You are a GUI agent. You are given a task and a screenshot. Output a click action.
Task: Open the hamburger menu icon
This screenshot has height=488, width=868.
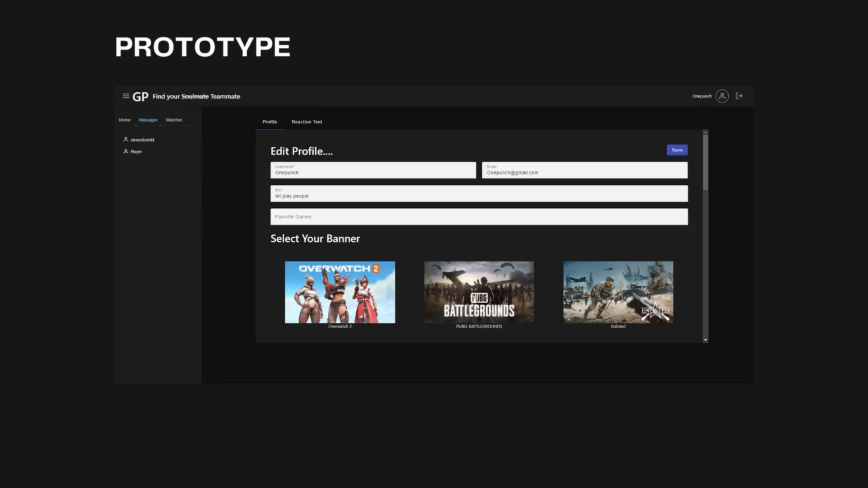click(x=126, y=96)
